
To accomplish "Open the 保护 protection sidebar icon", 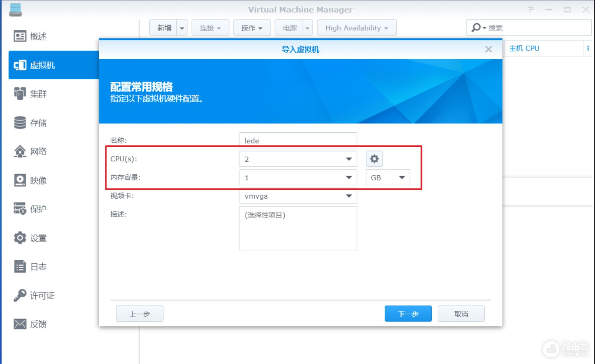I will (x=20, y=209).
